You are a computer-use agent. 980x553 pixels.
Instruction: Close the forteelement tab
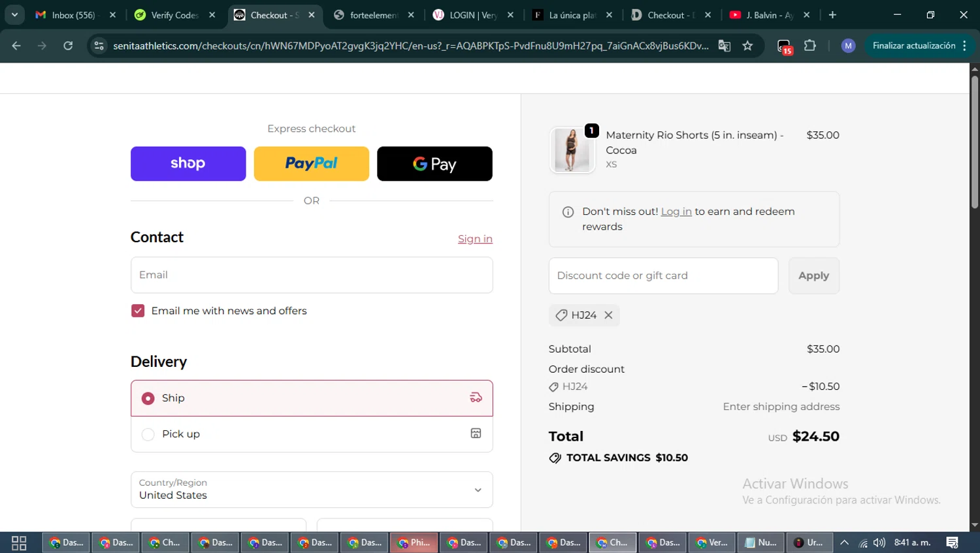click(411, 15)
